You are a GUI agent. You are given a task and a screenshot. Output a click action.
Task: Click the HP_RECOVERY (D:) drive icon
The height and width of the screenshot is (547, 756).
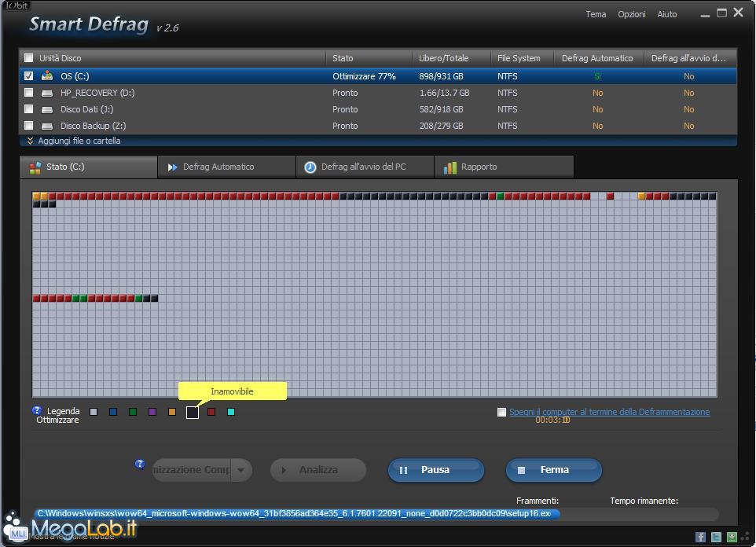point(47,93)
